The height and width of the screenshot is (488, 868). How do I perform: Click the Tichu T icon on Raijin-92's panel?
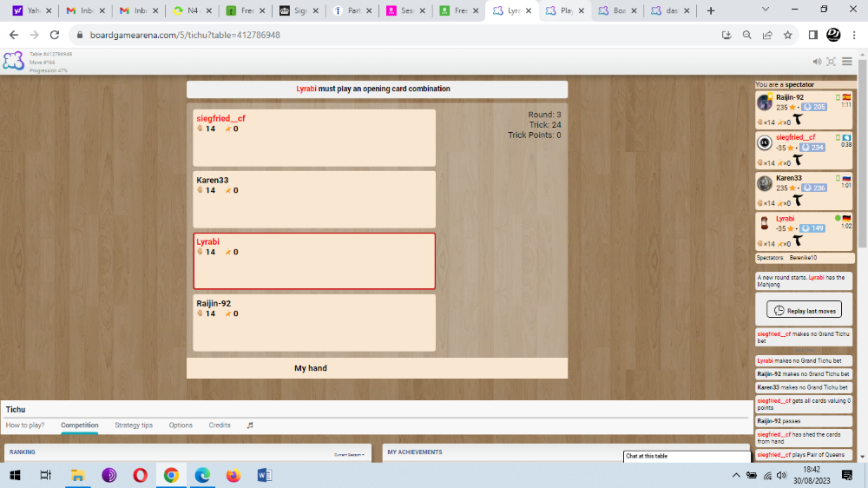(798, 119)
